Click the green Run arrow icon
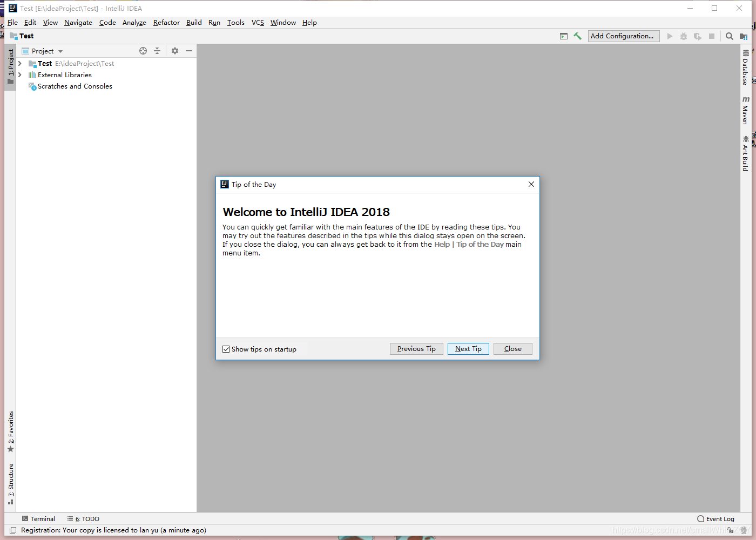The height and width of the screenshot is (540, 756). tap(670, 36)
